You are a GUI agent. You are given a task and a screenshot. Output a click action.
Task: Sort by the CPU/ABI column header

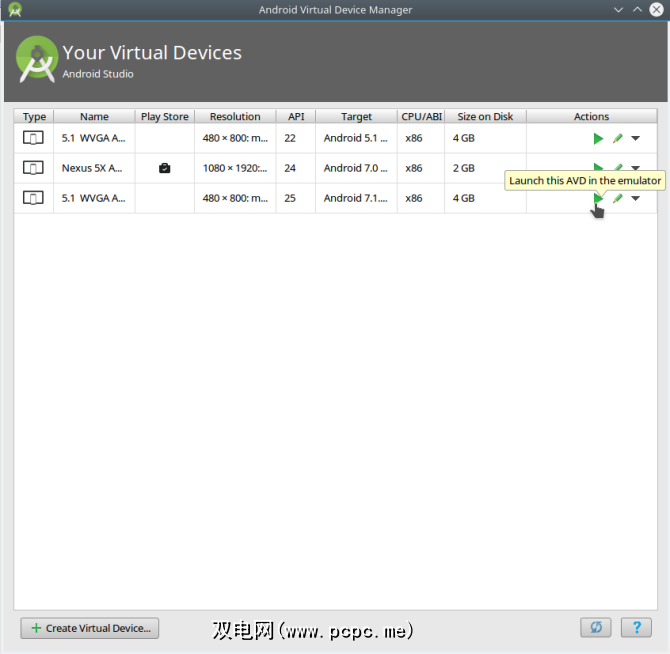click(x=421, y=117)
